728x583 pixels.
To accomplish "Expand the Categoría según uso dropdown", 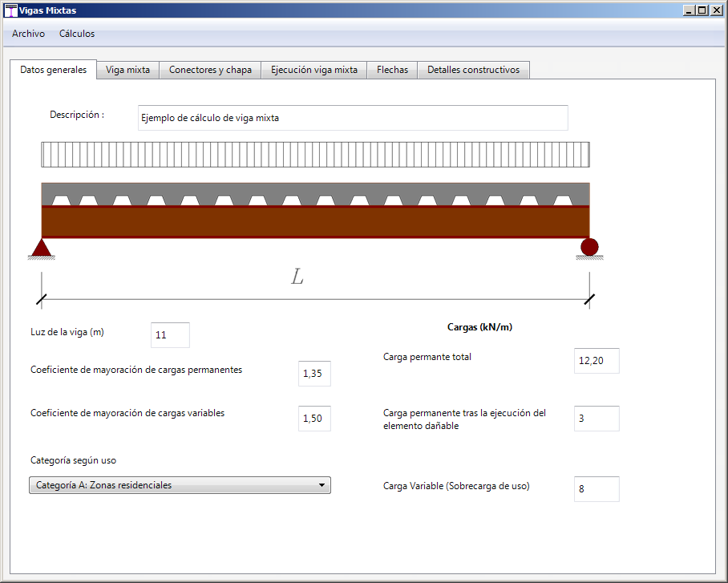I will click(180, 485).
